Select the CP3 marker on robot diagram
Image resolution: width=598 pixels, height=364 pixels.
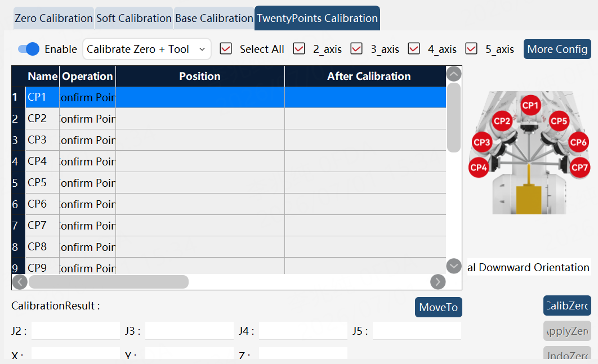[x=481, y=142]
